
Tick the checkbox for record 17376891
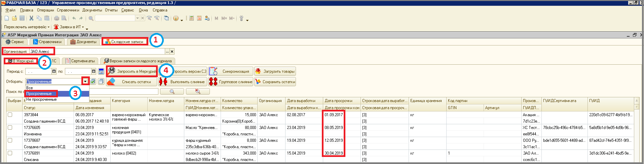(x=10, y=153)
